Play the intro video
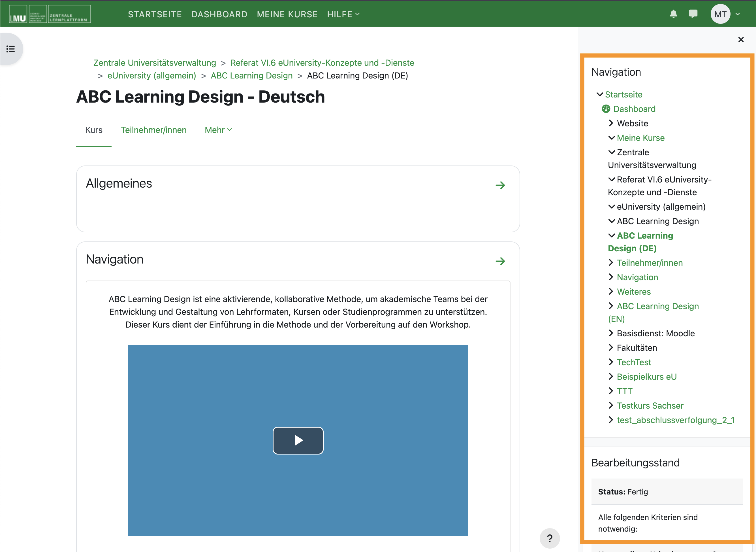Screen dimensions: 756x552 pyautogui.click(x=298, y=440)
